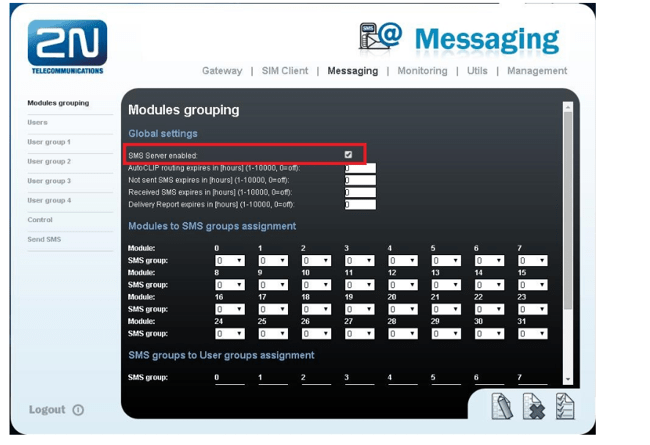Open SMS group dropdown for Module 3
Viewport: 650px width, 445px height.
359,260
